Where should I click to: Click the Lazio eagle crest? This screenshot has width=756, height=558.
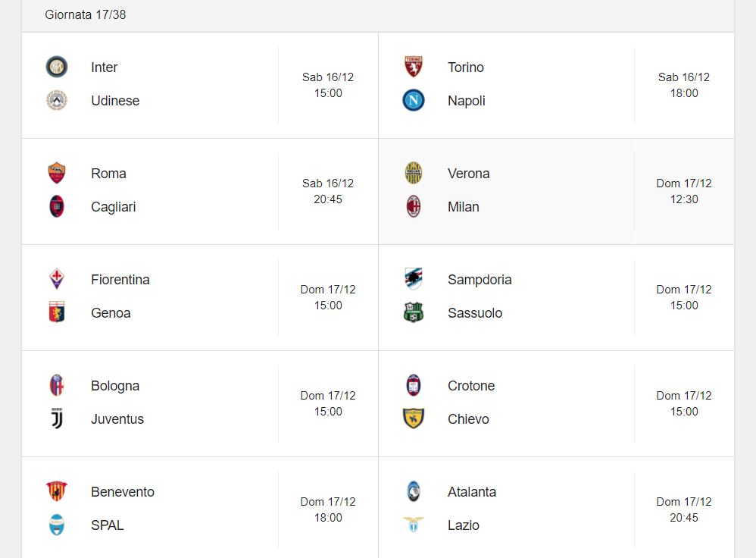coord(413,525)
